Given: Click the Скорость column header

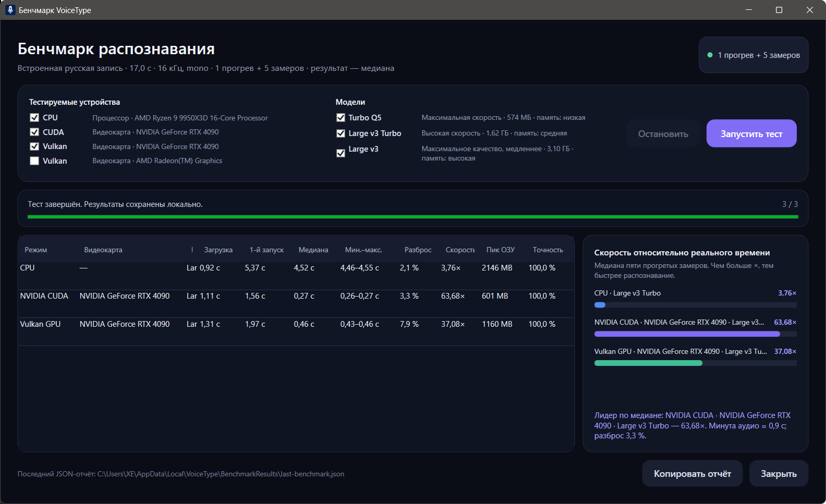Looking at the screenshot, I should pos(460,250).
